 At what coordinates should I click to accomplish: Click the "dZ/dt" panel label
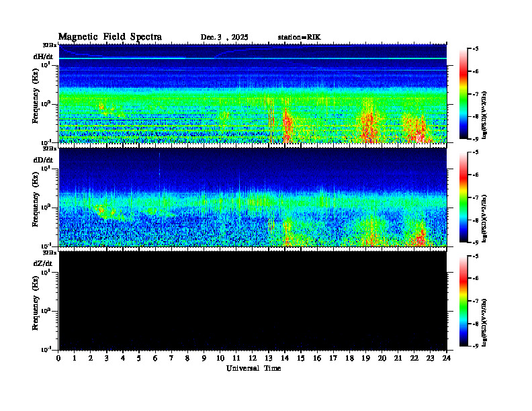(x=43, y=263)
